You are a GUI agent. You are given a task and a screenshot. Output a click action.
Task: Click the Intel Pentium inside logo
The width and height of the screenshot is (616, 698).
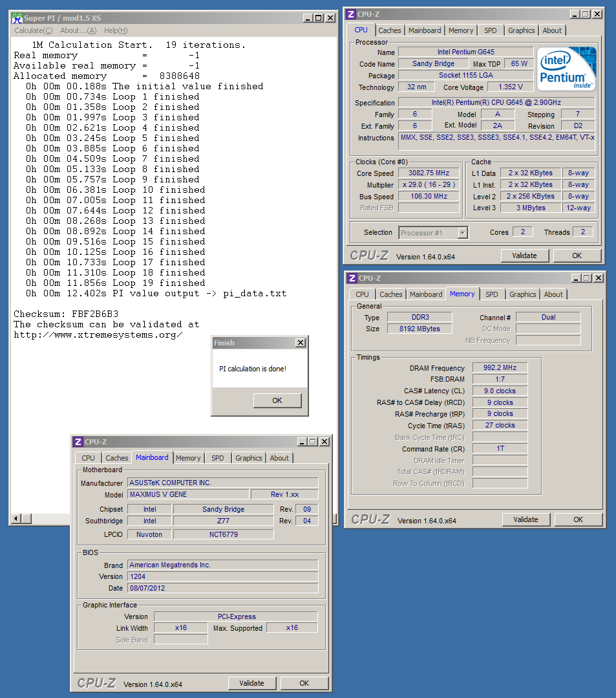tap(566, 69)
